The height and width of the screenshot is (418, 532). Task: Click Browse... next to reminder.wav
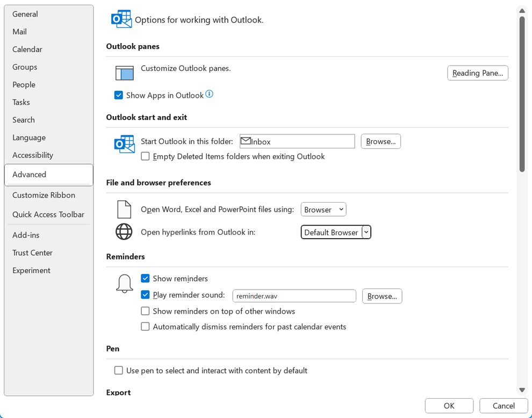pos(382,296)
